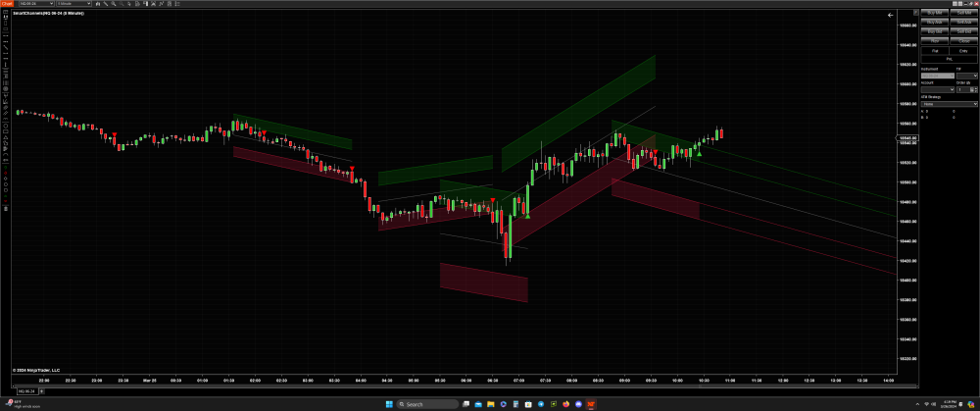Click the bars/chart style icon in toolbar

coord(100,4)
